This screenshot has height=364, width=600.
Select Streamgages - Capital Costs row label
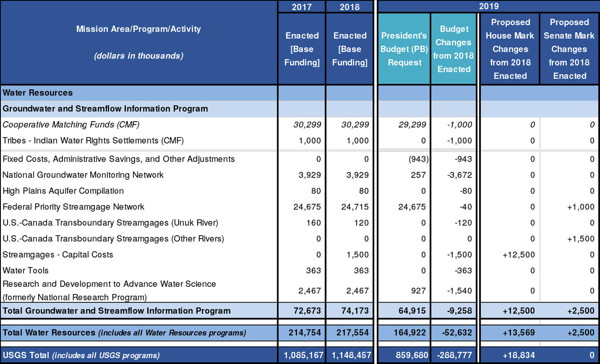click(x=58, y=254)
